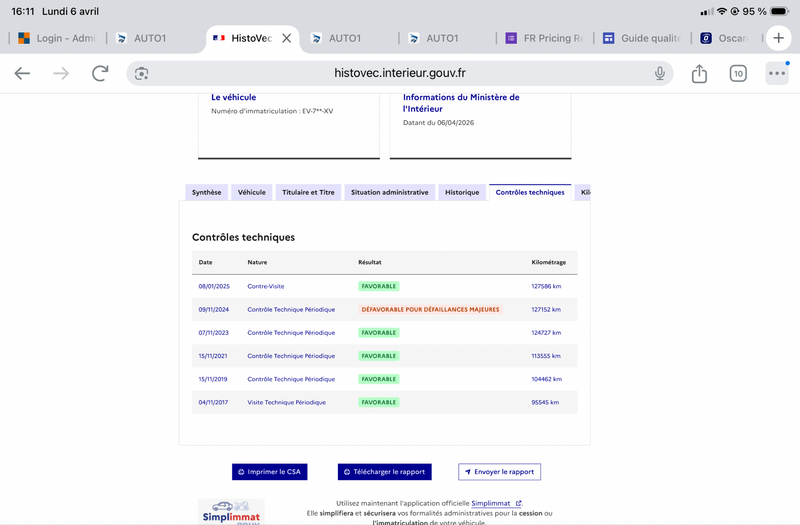This screenshot has width=800, height=525.
Task: Tap the page tools icon in address bar
Action: 142,73
